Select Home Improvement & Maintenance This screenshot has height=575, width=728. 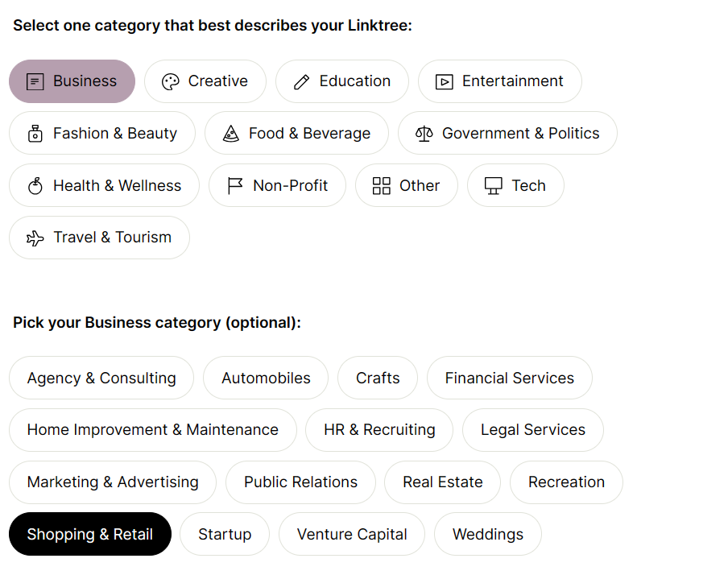[x=153, y=429]
